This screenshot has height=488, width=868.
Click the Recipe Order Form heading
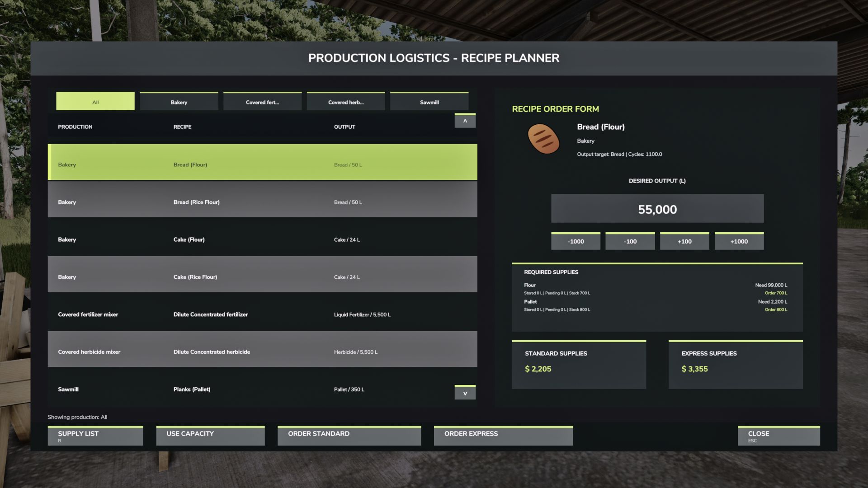tap(555, 109)
